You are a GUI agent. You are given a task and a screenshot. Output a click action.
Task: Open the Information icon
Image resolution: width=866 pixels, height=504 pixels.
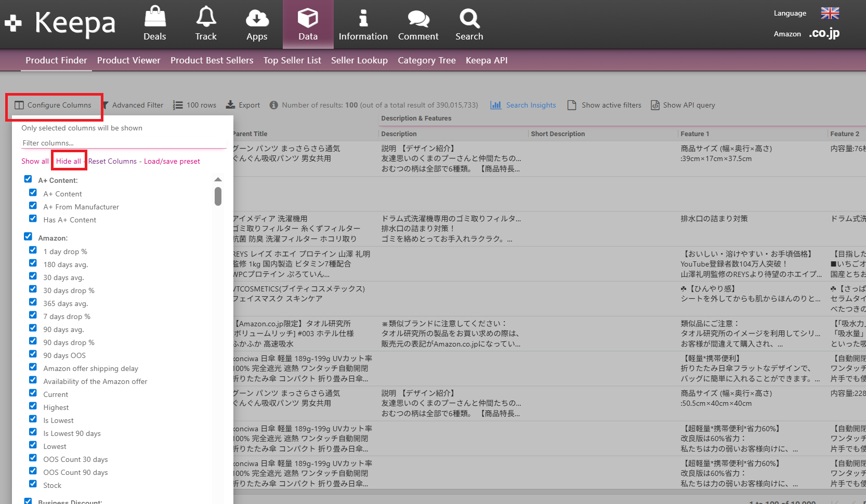pyautogui.click(x=363, y=18)
